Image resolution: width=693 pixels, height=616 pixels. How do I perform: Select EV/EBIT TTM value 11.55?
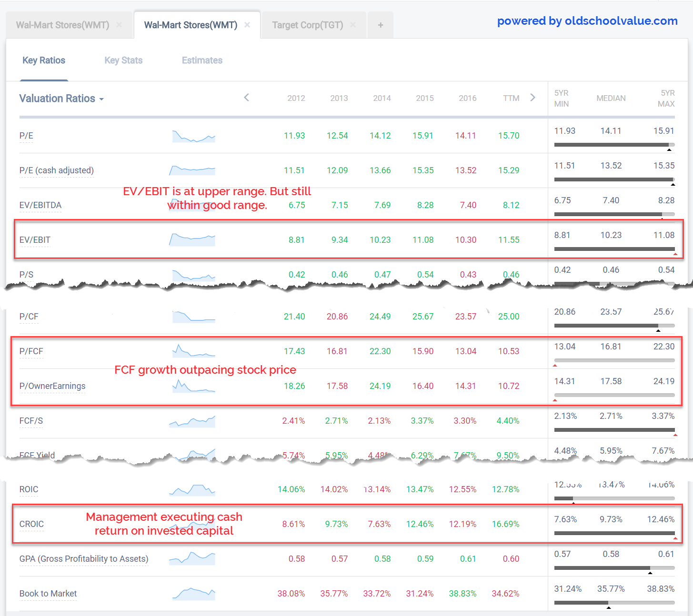coord(509,240)
